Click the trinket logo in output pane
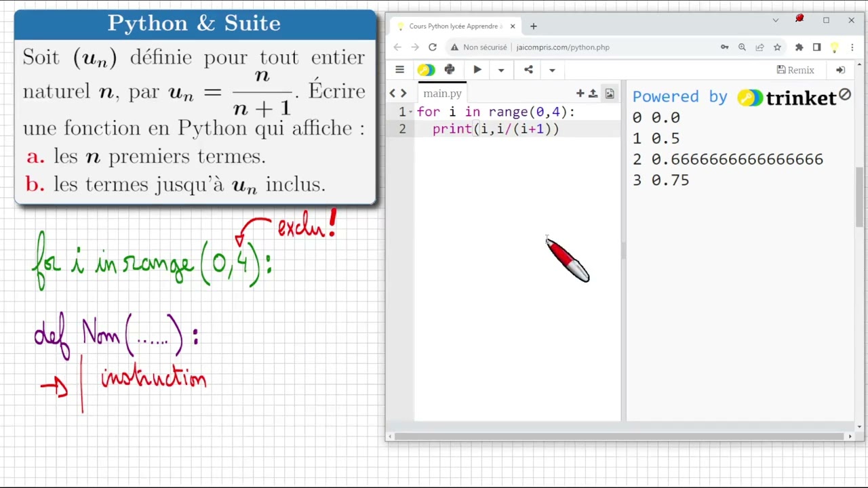The image size is (868, 488). pyautogui.click(x=787, y=98)
